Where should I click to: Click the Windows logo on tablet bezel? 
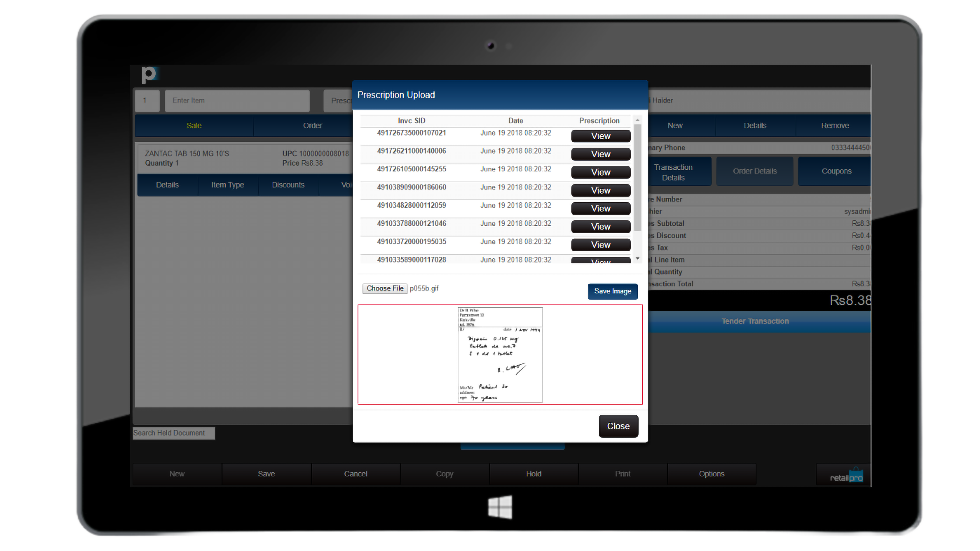coord(500,507)
